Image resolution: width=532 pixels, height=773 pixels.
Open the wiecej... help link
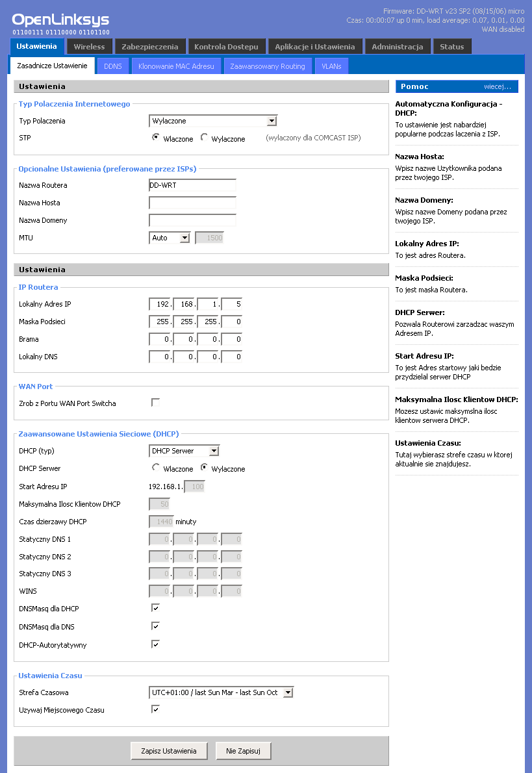coord(498,87)
